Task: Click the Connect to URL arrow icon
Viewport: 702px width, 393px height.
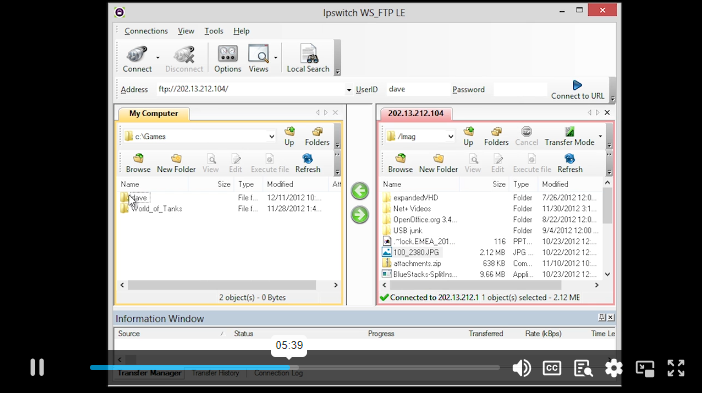Action: pos(577,85)
